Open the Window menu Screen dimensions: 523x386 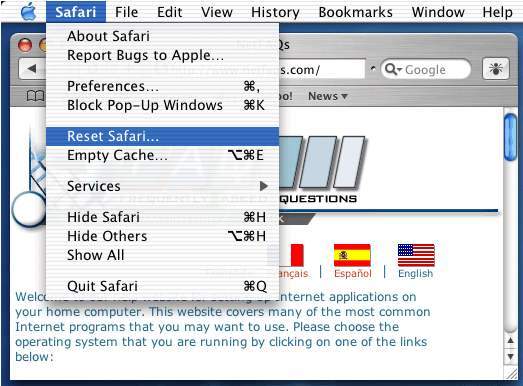[x=438, y=12]
